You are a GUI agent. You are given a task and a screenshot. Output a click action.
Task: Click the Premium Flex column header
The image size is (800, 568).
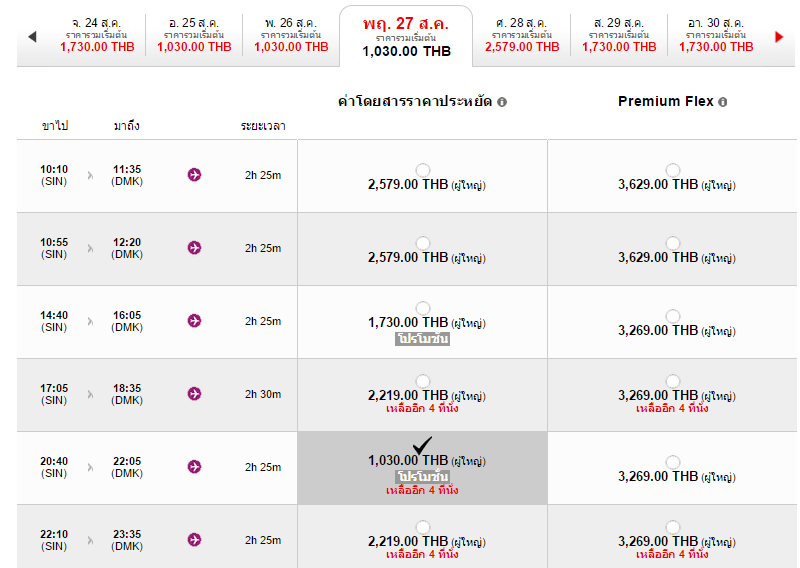click(665, 101)
